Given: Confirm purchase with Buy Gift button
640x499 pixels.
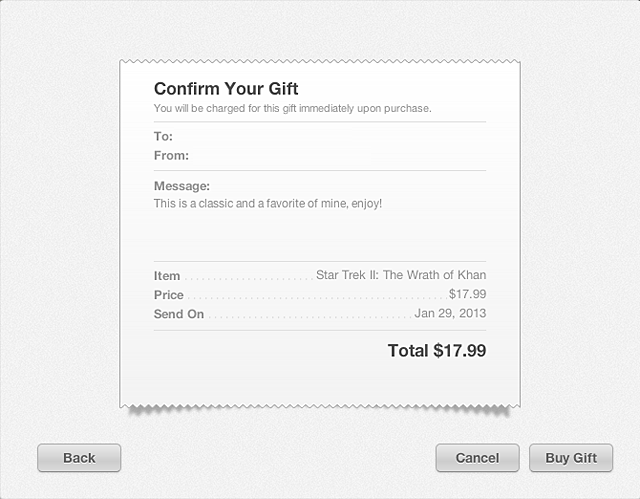Looking at the screenshot, I should click(x=571, y=458).
